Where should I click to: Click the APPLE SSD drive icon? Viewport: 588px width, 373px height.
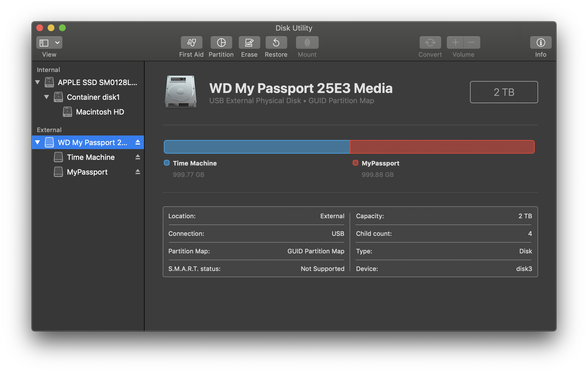coord(49,82)
